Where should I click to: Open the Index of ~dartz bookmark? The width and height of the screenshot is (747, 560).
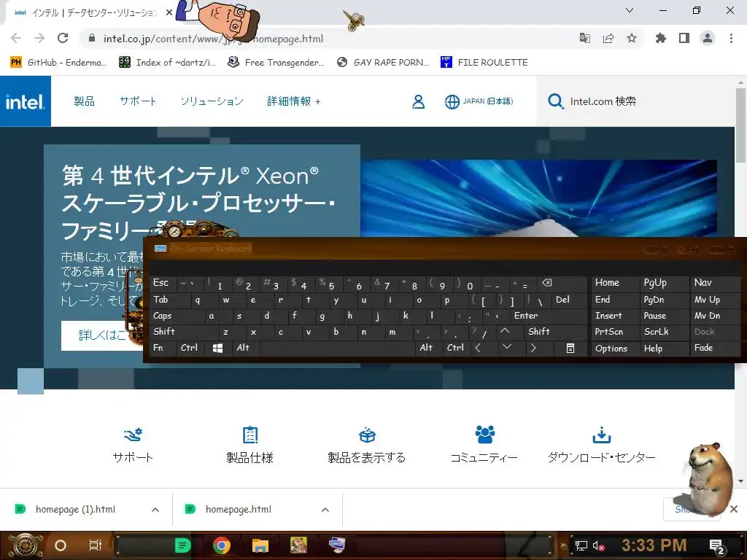pyautogui.click(x=168, y=63)
